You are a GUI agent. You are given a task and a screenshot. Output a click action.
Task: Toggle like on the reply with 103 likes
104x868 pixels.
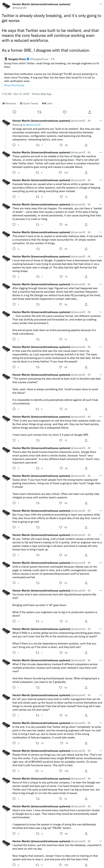tap(61, 173)
